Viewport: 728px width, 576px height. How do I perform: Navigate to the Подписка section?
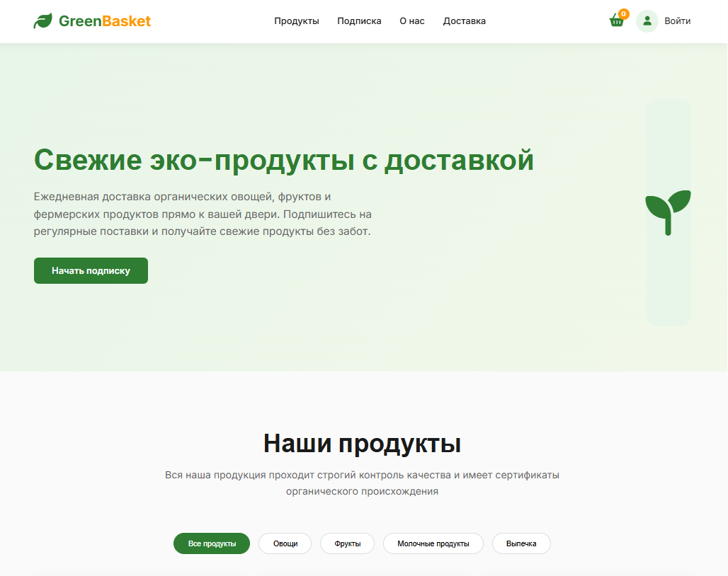point(358,21)
